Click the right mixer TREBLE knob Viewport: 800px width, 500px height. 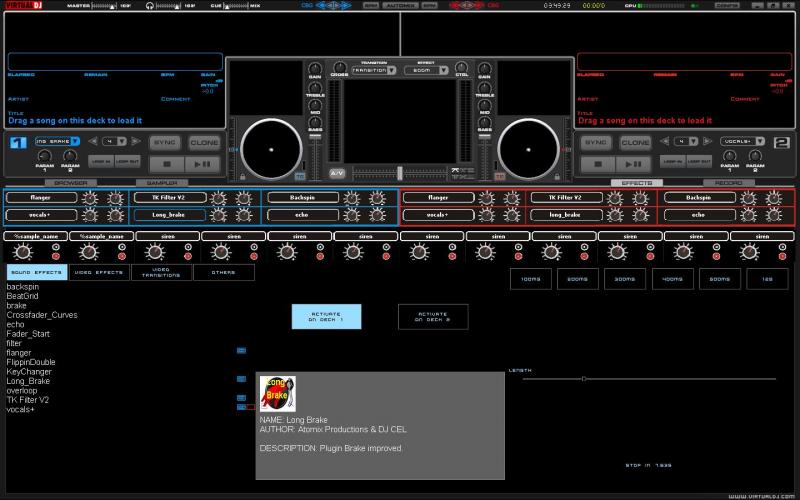point(484,87)
